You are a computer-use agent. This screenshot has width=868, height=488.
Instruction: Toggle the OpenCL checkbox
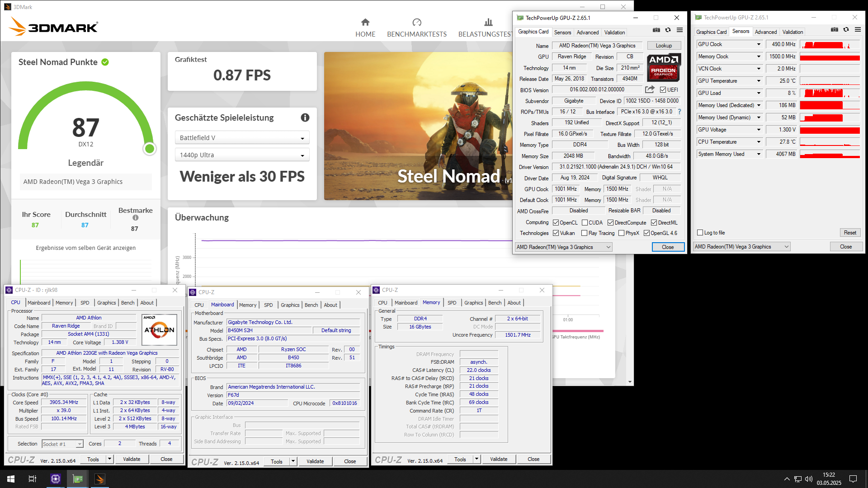click(556, 223)
